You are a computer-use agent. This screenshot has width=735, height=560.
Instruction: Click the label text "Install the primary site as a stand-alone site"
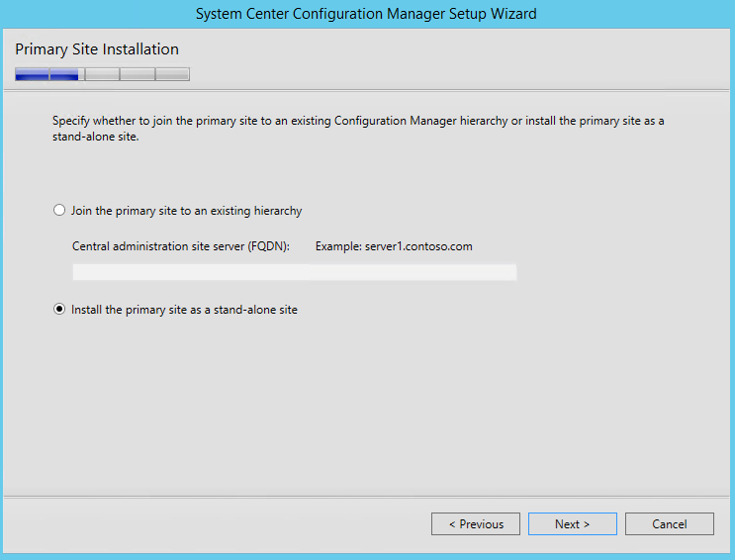tap(184, 310)
